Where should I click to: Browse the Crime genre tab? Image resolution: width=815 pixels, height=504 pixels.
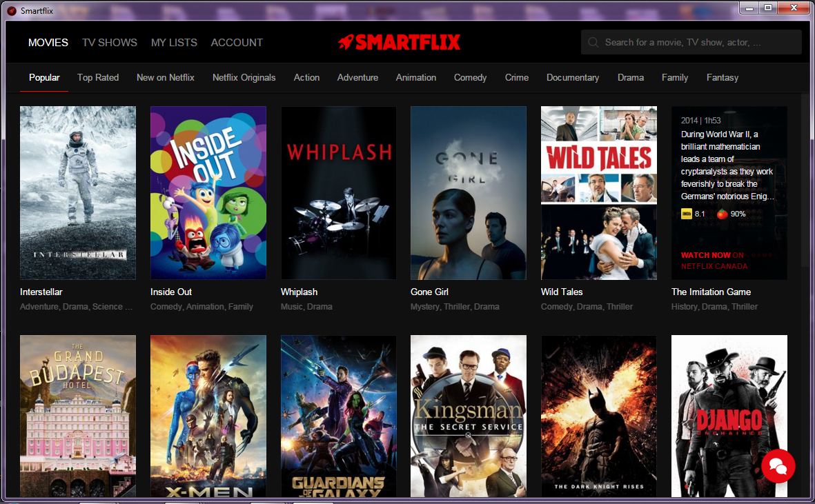click(517, 77)
